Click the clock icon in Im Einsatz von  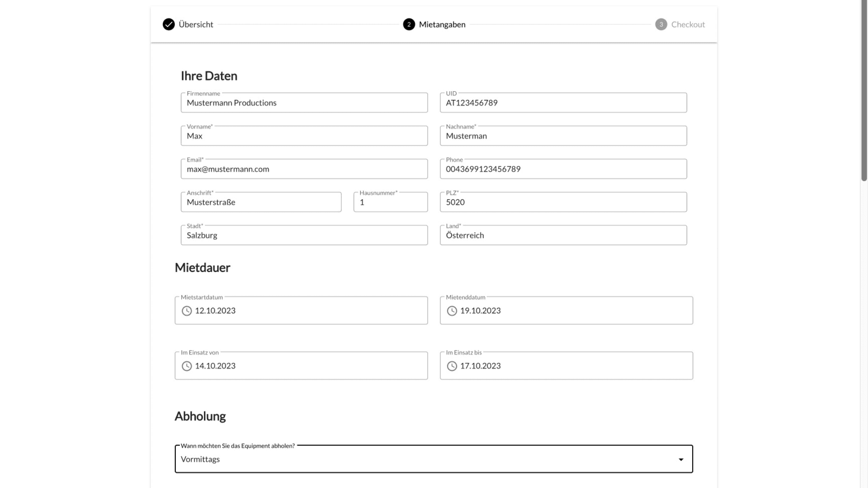click(x=187, y=366)
